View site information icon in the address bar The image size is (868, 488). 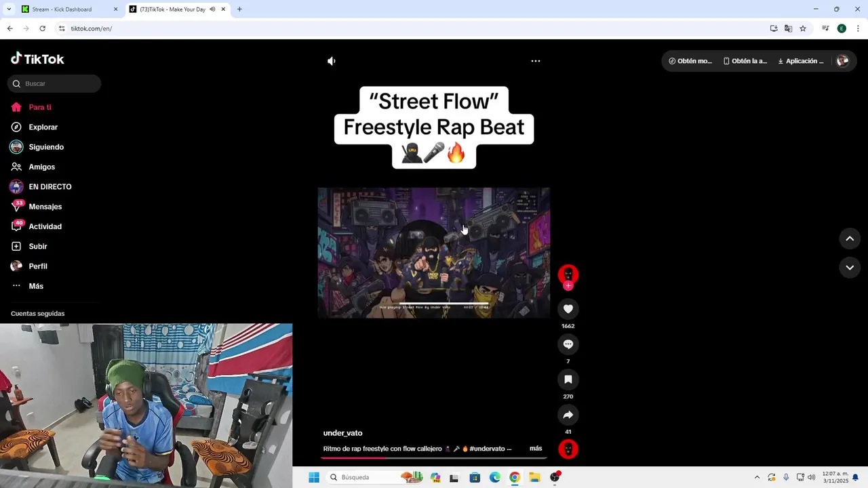tap(61, 28)
